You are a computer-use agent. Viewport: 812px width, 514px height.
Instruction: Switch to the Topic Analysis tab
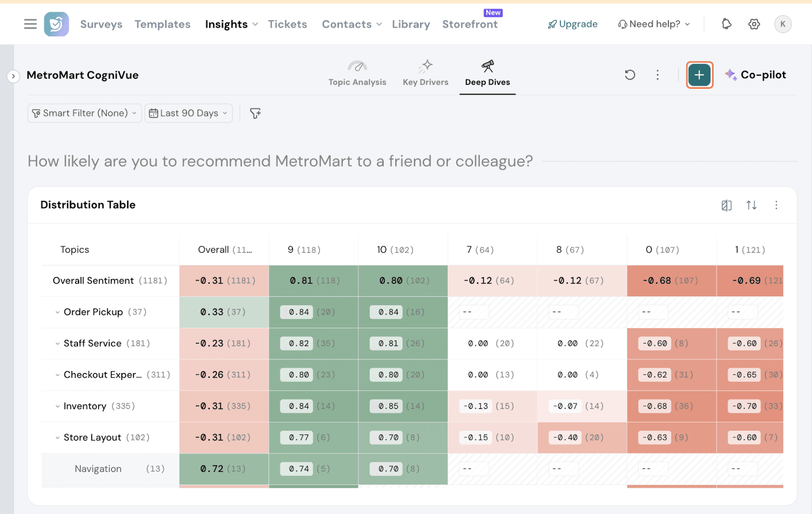[x=357, y=74]
